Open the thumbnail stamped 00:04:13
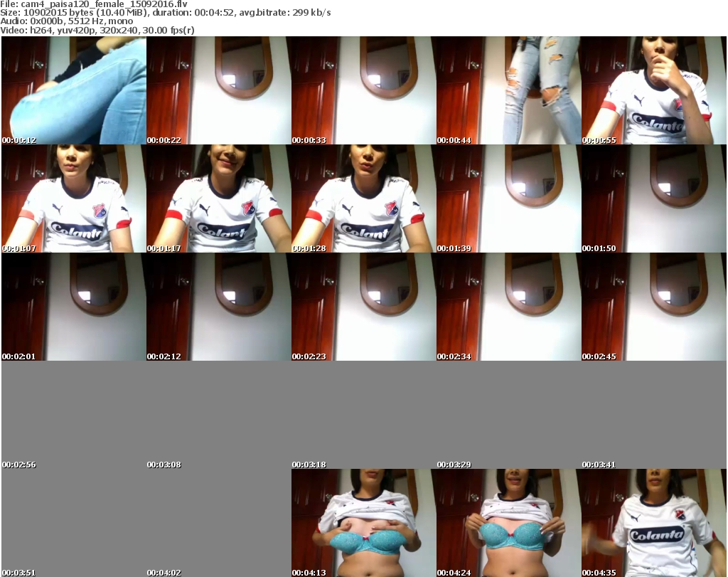The image size is (728, 577). pos(363,523)
